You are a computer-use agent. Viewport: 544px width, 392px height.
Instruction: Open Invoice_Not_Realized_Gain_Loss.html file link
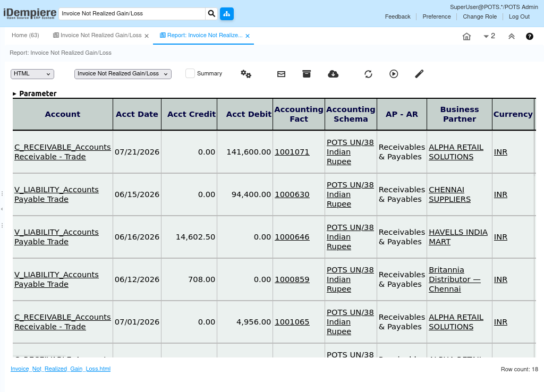tap(61, 369)
